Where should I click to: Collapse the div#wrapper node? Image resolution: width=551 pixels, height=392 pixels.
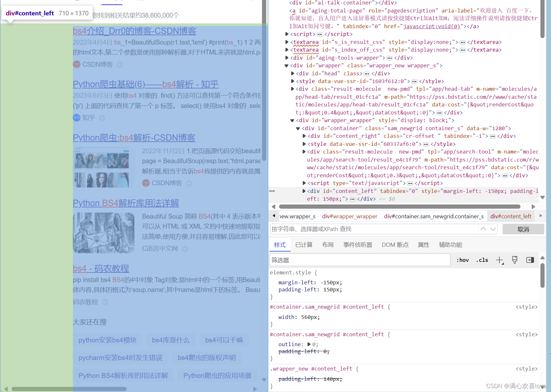coord(286,66)
